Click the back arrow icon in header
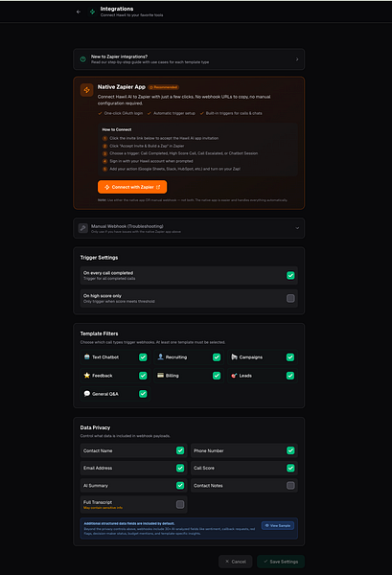The image size is (392, 575). coord(78,11)
